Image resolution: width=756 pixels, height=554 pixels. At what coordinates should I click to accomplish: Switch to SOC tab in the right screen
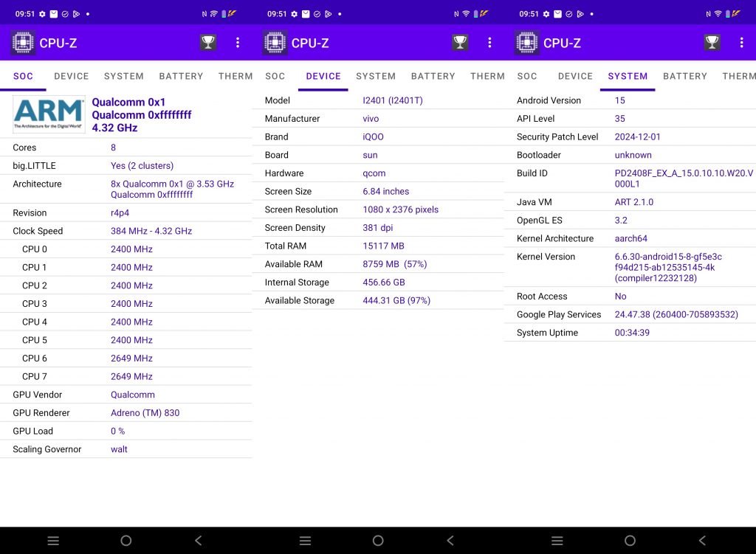527,76
